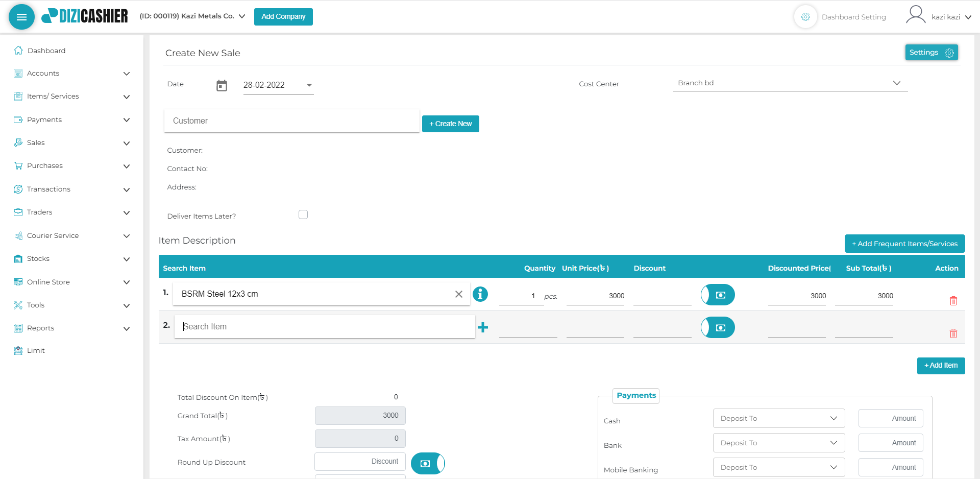The height and width of the screenshot is (479, 980).
Task: Open the Reports sidebar menu
Action: coord(71,328)
